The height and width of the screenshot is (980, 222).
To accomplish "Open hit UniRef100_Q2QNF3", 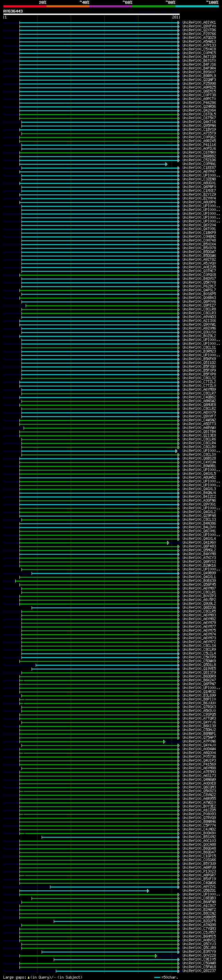I will [199, 80].
